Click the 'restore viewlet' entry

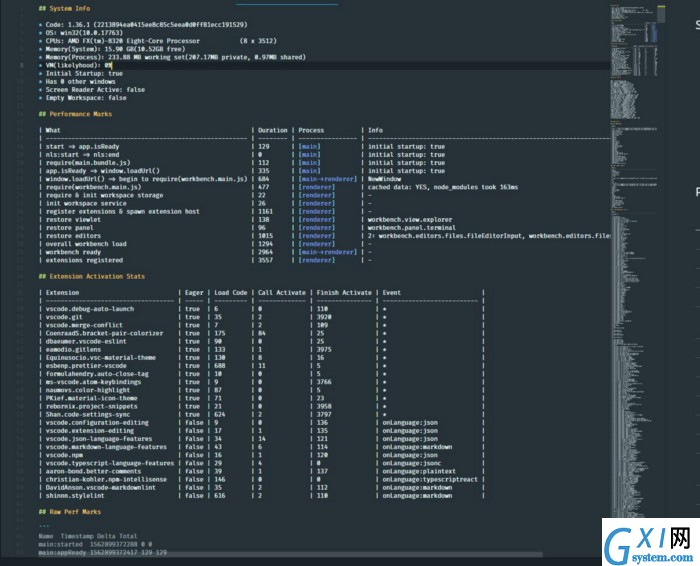click(x=73, y=219)
